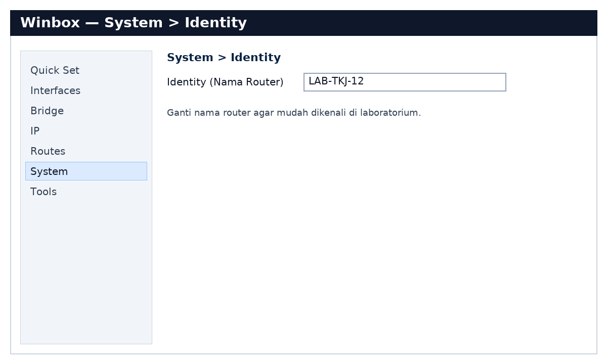Click the System > Identity page heading
Viewport: 607px width, 364px height.
224,57
